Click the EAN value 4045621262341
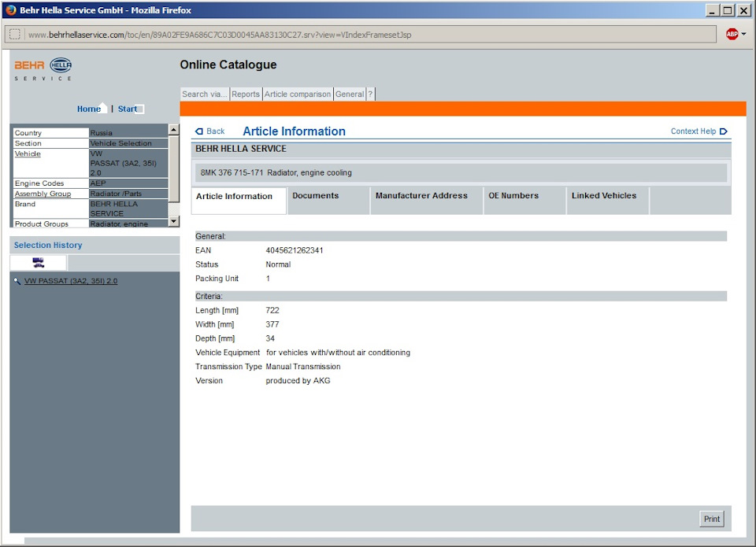The image size is (756, 547). click(294, 250)
